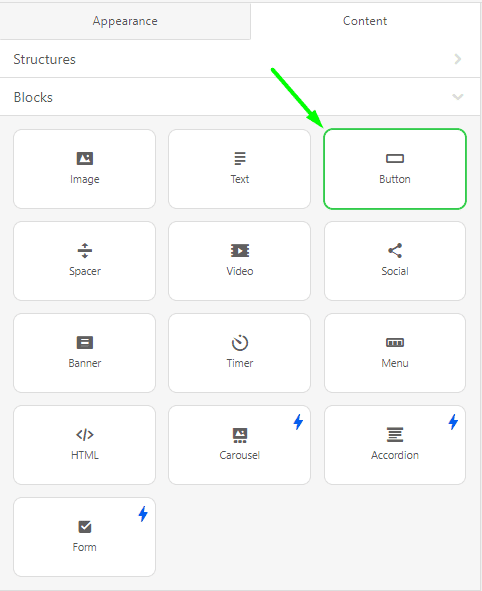Click the lightning badge on Form
This screenshot has height=591, width=482.
(x=143, y=514)
